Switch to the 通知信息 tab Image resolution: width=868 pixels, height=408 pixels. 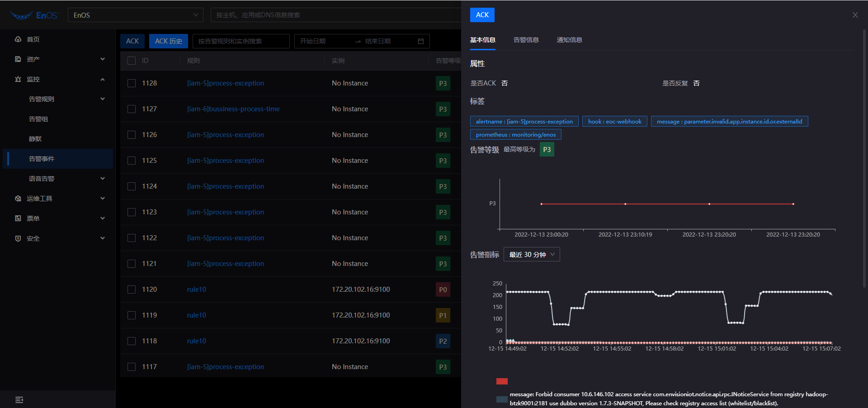(x=570, y=40)
